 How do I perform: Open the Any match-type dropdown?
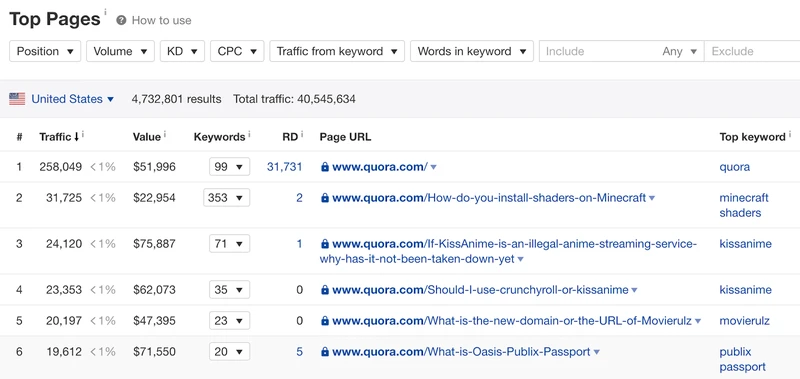tap(680, 51)
